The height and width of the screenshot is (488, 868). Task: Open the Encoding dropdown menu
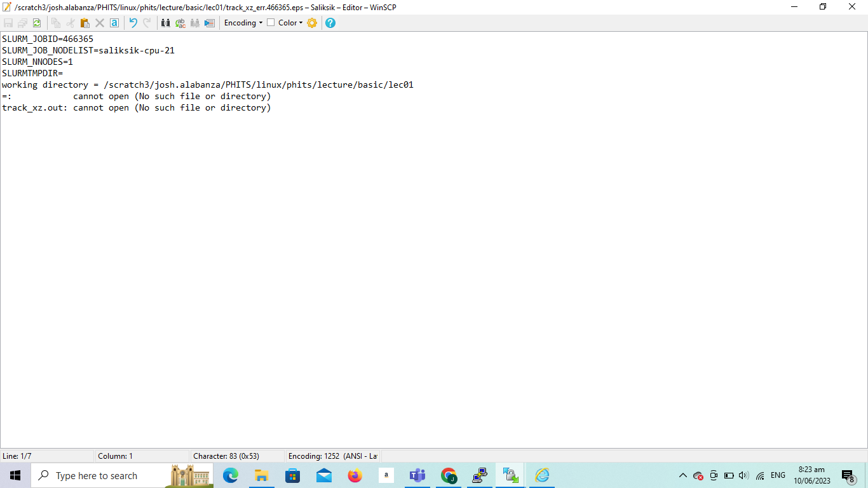(x=243, y=22)
